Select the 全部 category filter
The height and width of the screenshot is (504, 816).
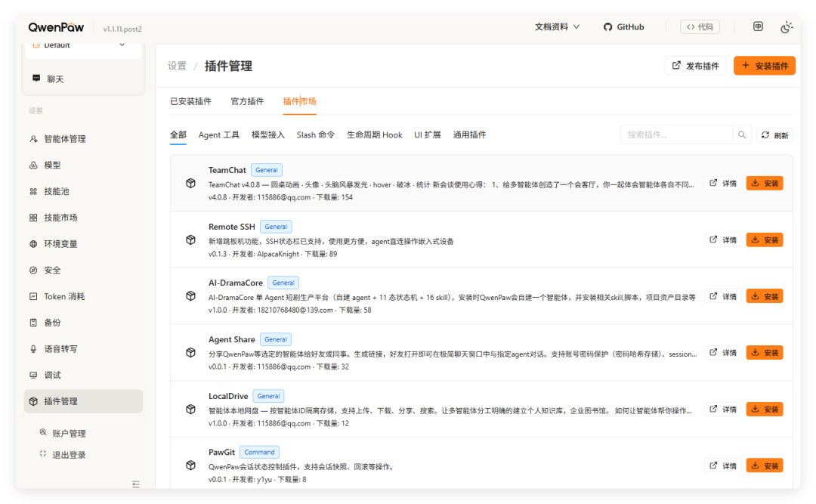[x=178, y=135]
